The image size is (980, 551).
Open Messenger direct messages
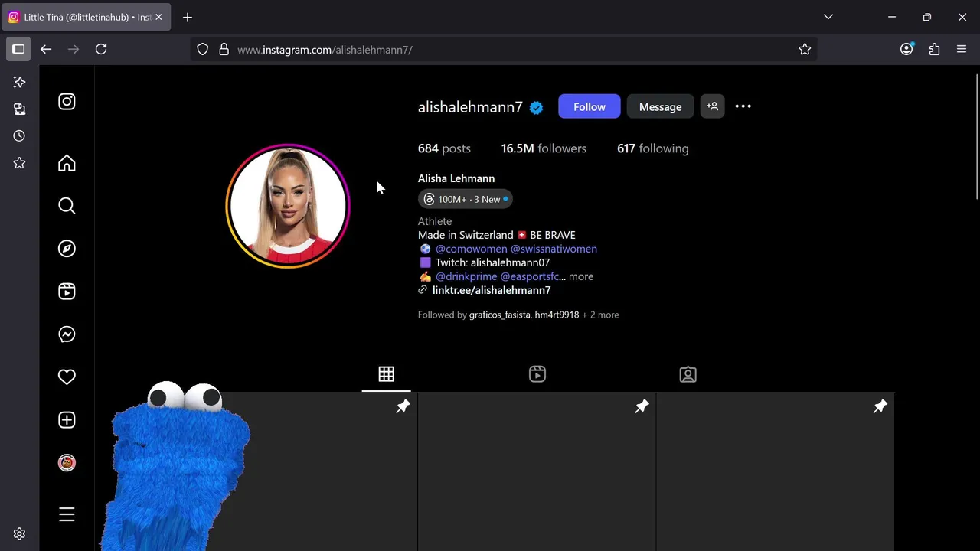coord(67,334)
